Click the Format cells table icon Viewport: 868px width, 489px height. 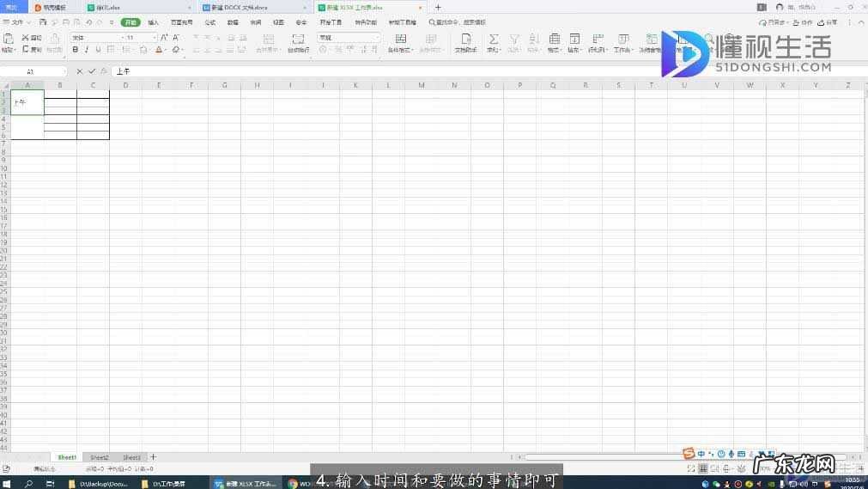coord(554,39)
